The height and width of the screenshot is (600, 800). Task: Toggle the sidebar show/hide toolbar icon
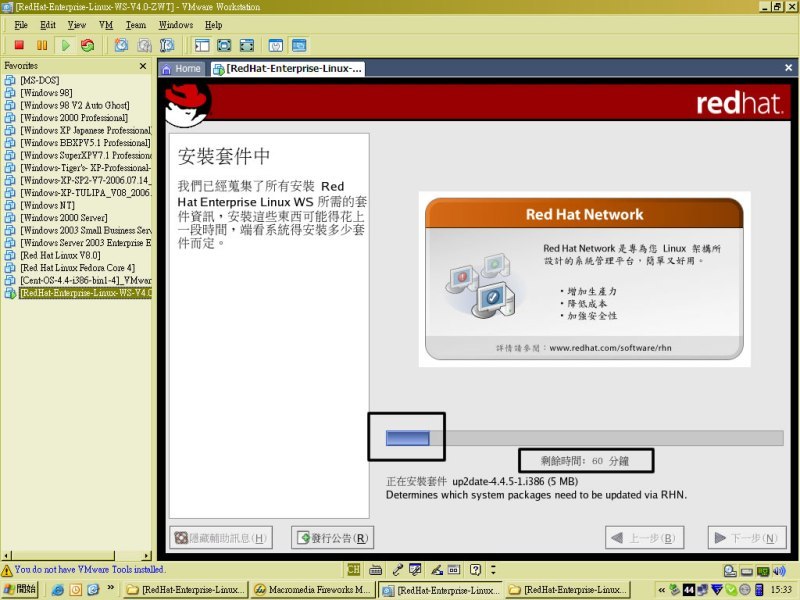click(x=202, y=45)
